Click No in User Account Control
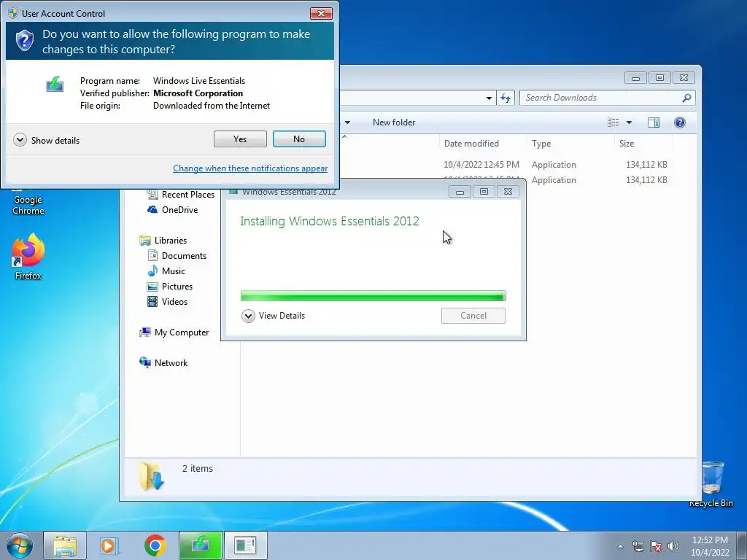 coord(299,139)
